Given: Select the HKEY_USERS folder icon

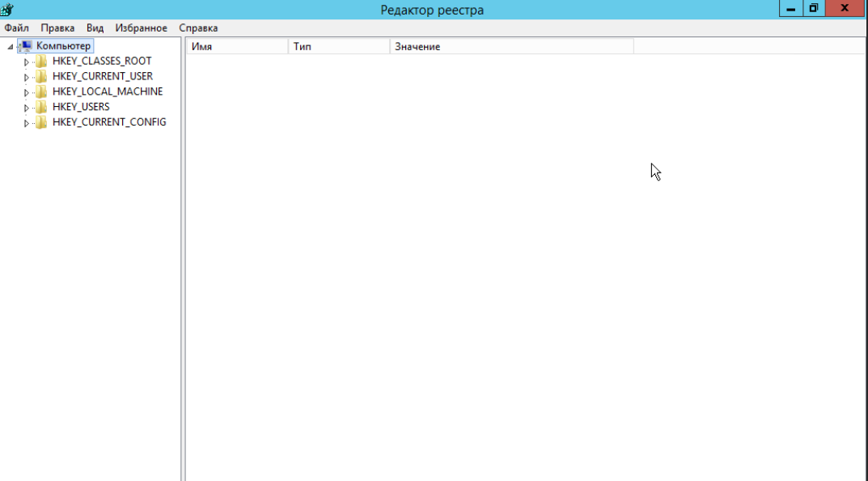Looking at the screenshot, I should click(x=41, y=107).
